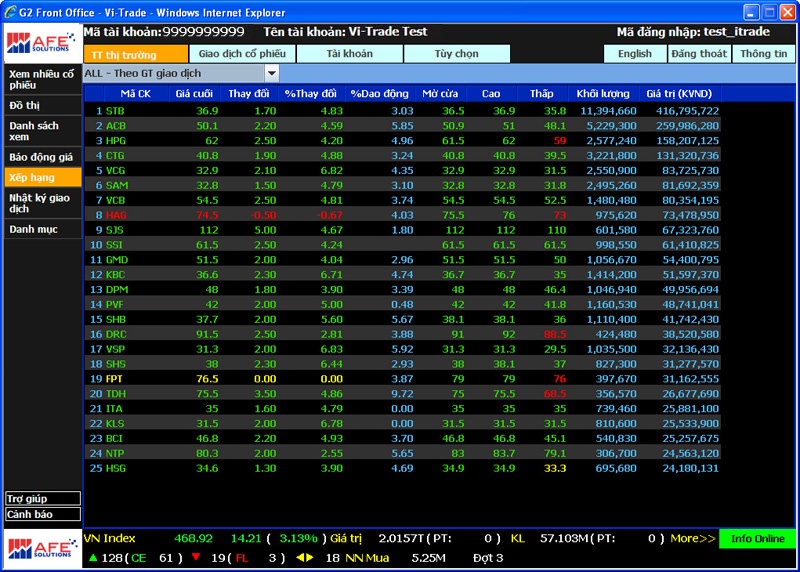Select stock code TDH in row 20

[116, 393]
